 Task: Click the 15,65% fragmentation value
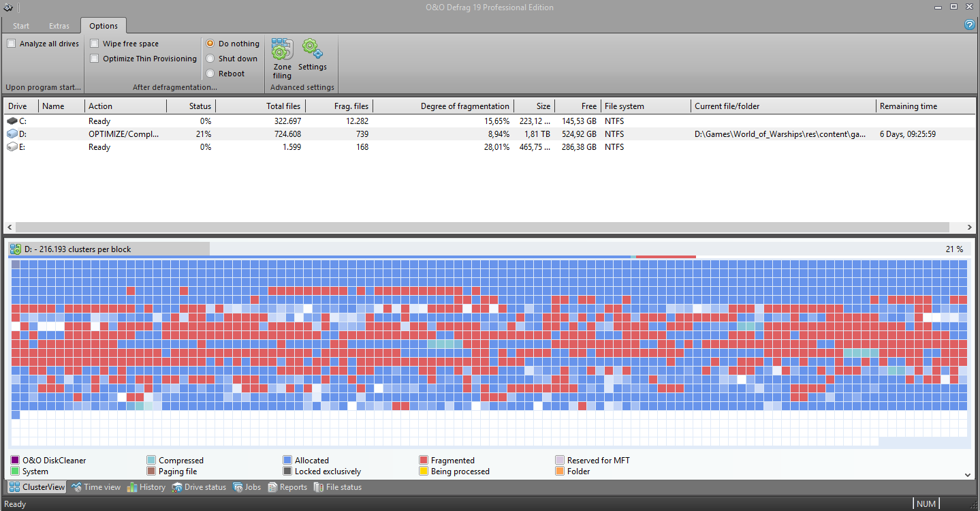tap(496, 121)
